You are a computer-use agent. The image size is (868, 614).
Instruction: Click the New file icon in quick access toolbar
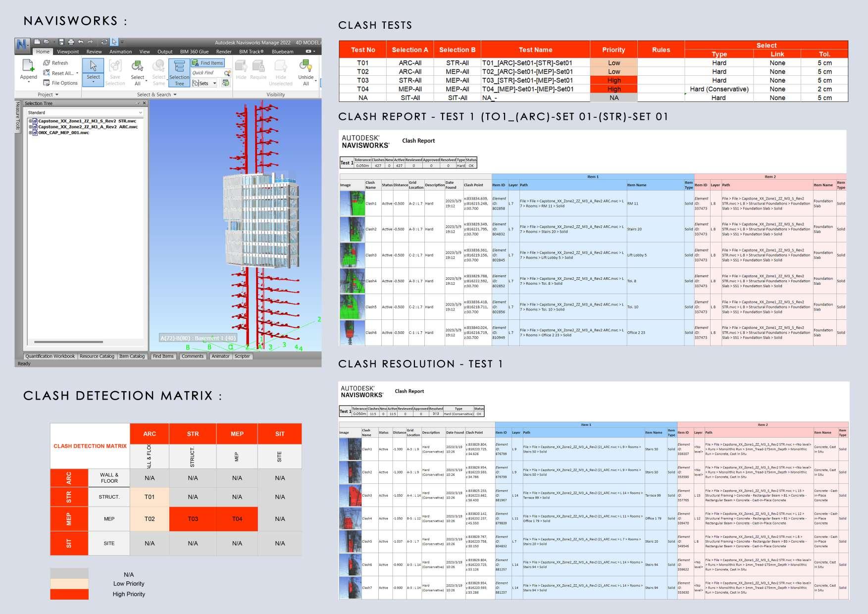[37, 42]
